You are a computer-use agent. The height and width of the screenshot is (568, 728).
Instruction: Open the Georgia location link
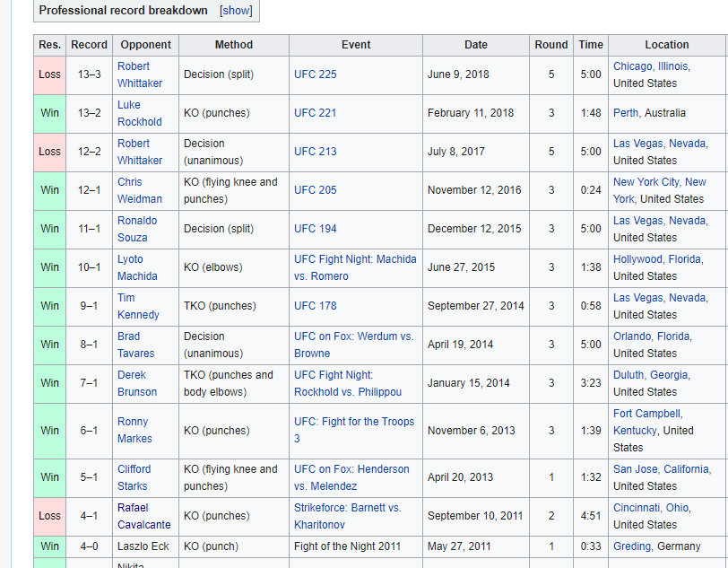pos(669,375)
